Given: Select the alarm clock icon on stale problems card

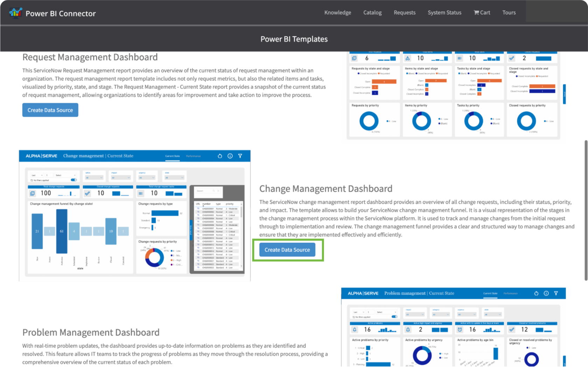Looking at the screenshot, I should click(460, 330).
